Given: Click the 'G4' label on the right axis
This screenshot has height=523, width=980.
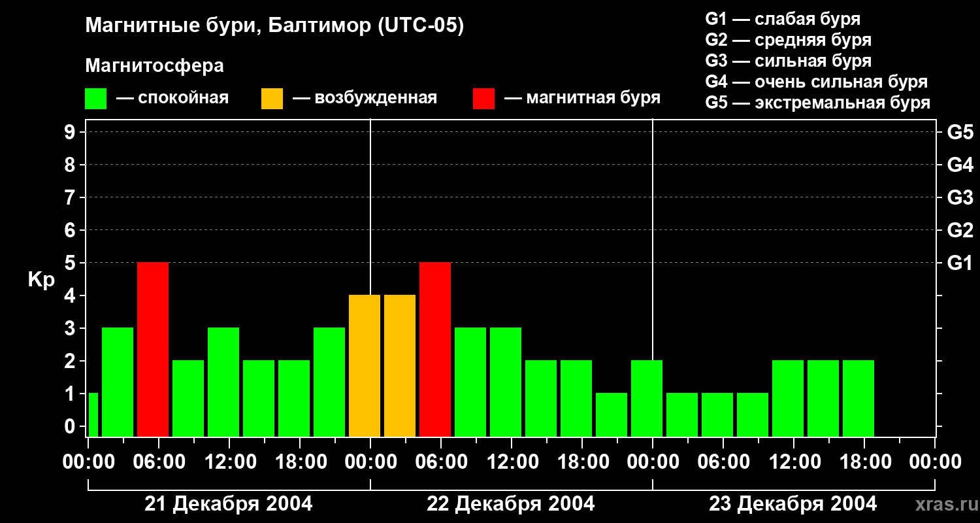Looking at the screenshot, I should (960, 165).
